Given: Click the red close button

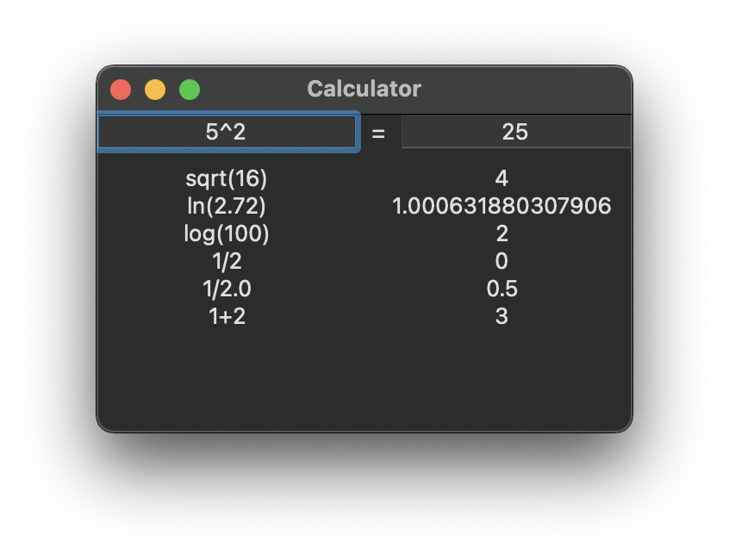Looking at the screenshot, I should pos(121,89).
